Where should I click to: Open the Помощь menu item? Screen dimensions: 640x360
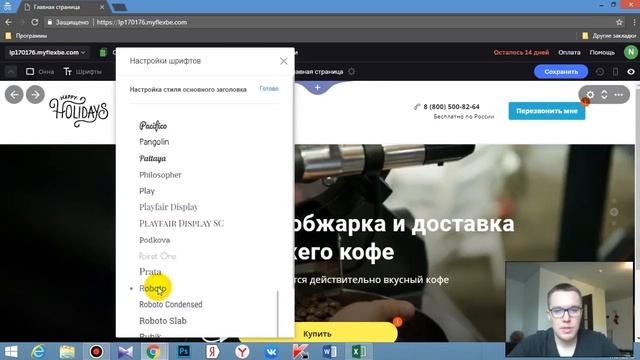602,52
